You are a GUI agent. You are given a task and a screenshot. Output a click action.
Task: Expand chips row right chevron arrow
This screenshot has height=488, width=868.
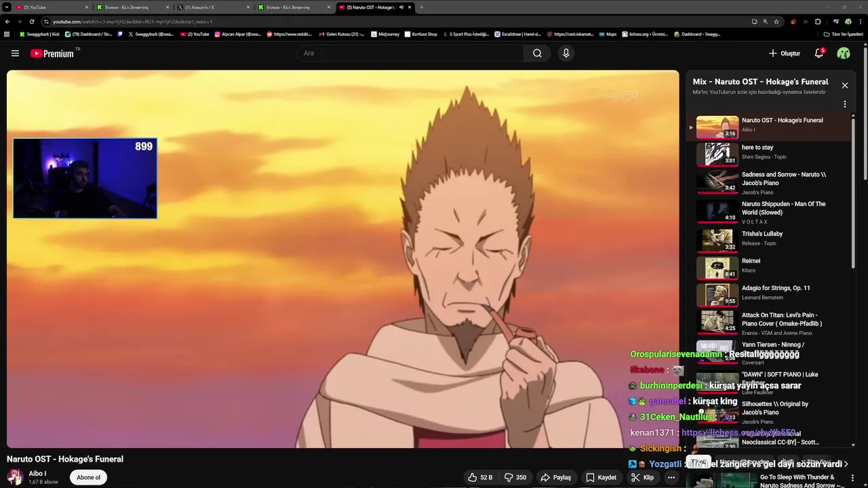pos(846,464)
